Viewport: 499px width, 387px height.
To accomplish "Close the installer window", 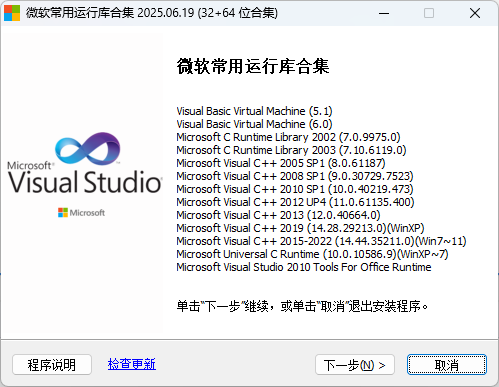I will tap(475, 13).
